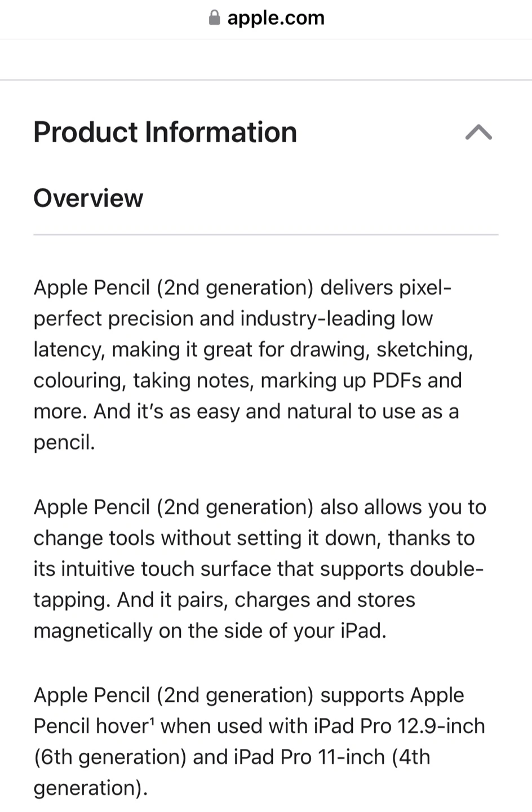
Task: Click the word "PDFs" in first paragraph
Action: pos(397,381)
